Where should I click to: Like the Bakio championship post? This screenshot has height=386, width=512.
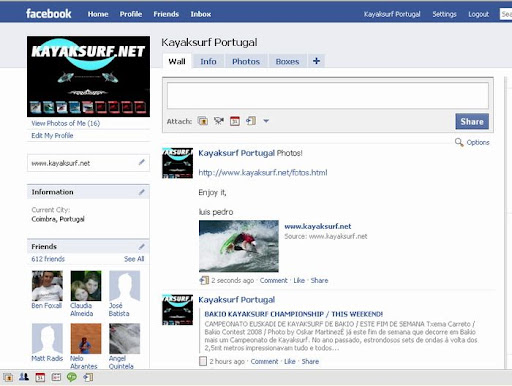[x=290, y=361]
